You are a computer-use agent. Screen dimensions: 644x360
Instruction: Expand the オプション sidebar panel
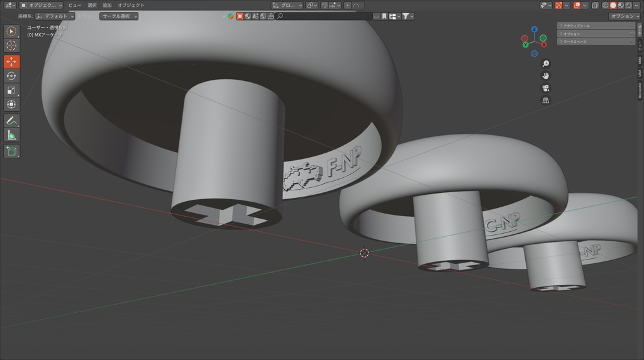596,34
